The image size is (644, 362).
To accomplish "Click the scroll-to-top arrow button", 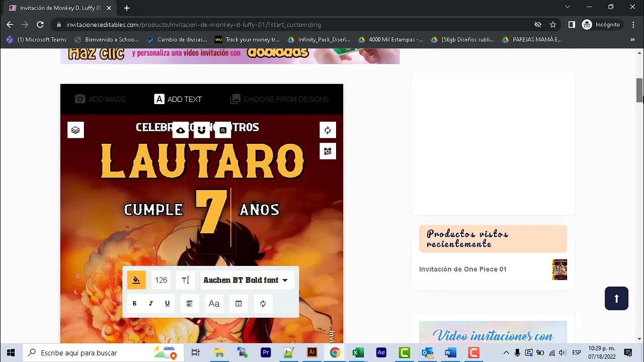I will pos(616,298).
